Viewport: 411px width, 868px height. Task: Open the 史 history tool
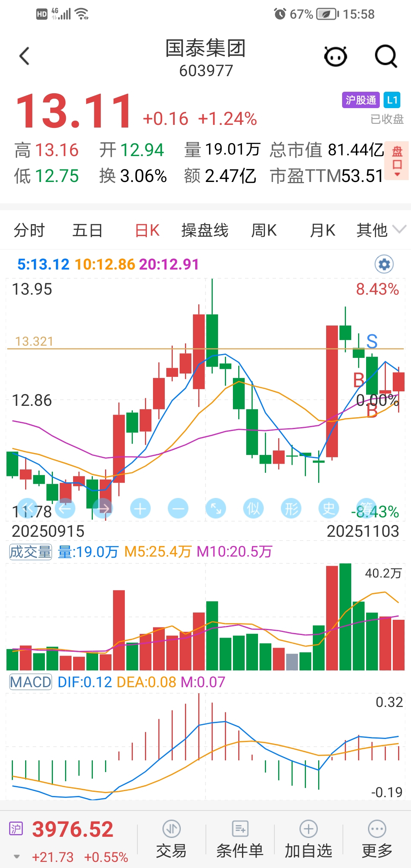[329, 508]
